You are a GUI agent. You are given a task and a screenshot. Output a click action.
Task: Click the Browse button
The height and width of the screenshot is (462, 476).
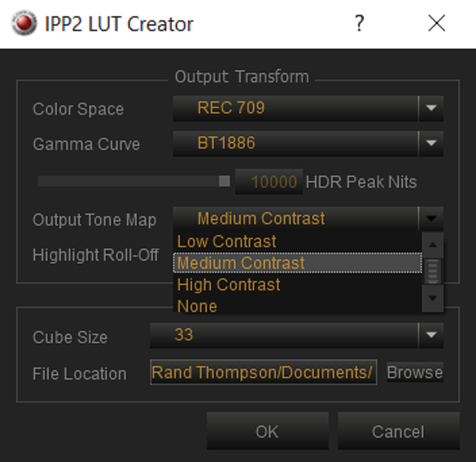tap(415, 372)
